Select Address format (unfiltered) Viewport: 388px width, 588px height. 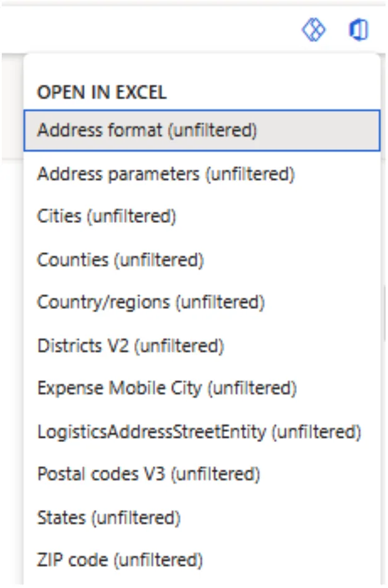(x=147, y=130)
